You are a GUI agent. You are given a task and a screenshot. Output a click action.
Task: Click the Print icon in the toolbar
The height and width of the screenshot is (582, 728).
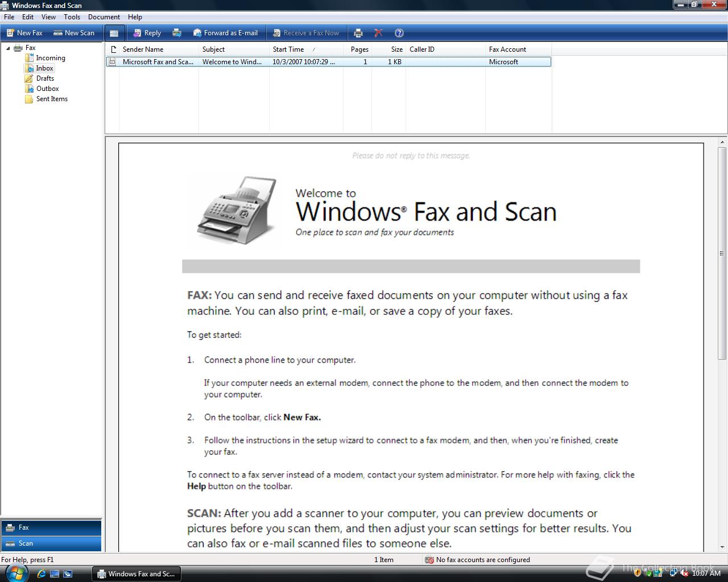pyautogui.click(x=358, y=33)
